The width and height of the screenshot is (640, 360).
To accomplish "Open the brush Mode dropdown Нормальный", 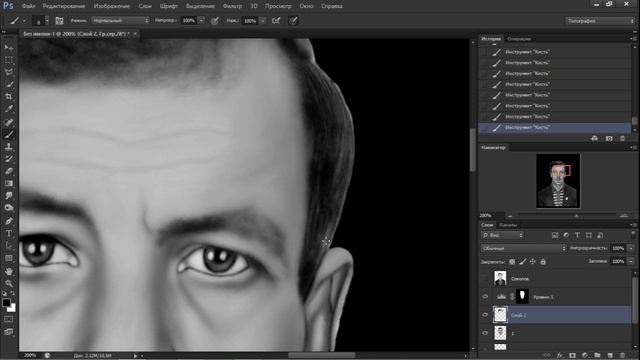I will point(120,20).
